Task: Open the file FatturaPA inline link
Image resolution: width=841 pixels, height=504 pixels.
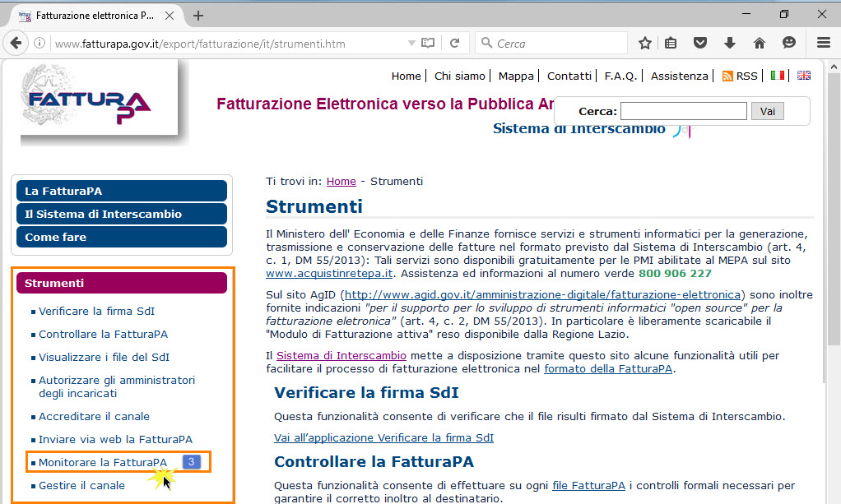Action: point(589,485)
